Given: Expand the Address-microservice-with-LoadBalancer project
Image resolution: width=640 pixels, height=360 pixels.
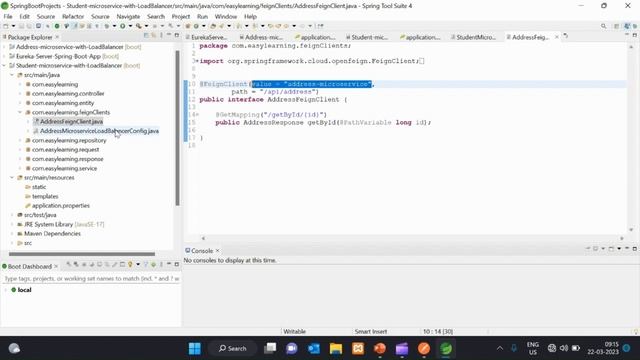Looking at the screenshot, I should [x=4, y=47].
